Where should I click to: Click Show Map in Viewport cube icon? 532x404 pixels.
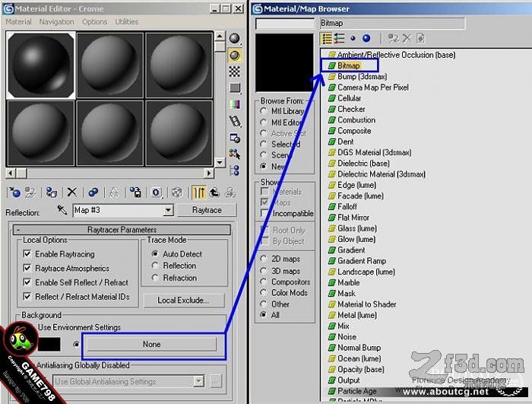point(177,192)
